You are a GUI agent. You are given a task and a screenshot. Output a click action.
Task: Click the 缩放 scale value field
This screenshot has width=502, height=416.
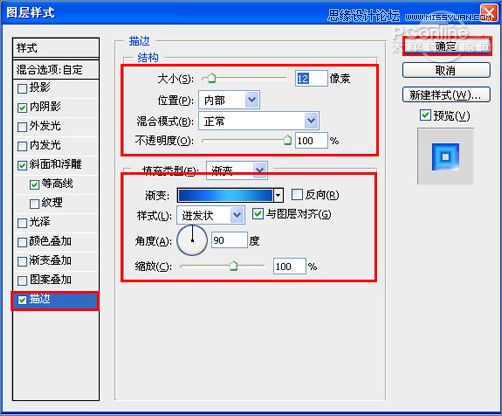pyautogui.click(x=289, y=266)
